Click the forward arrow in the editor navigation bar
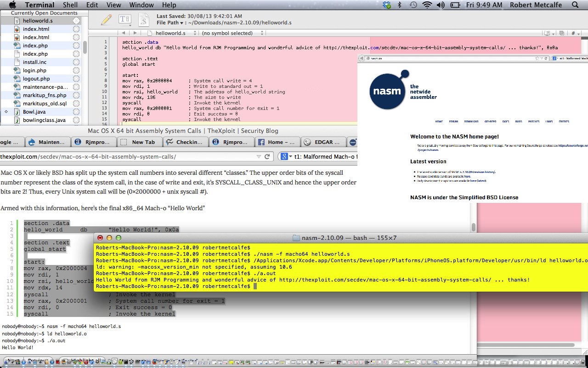Viewport: 588px width, 368px height. point(135,33)
